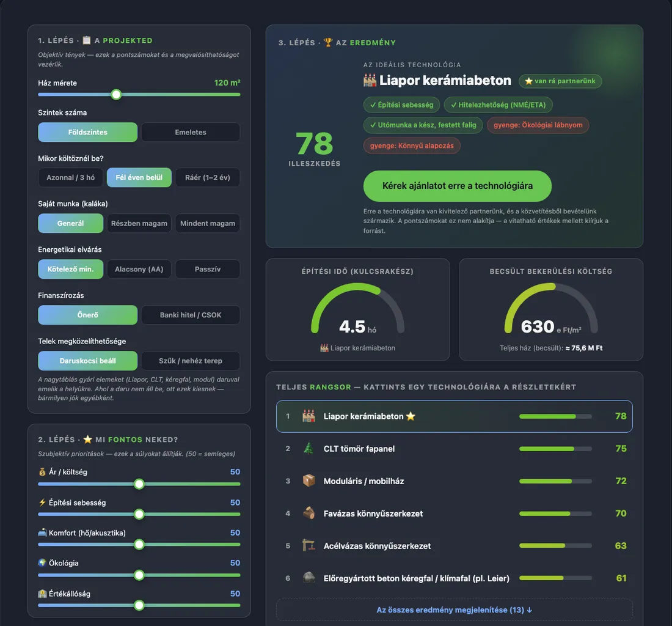672x626 pixels.
Task: Click the 78 Illeszkedés match score
Action: (x=315, y=149)
